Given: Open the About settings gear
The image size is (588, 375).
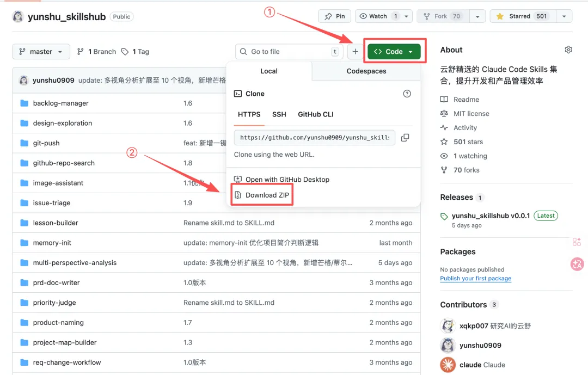Looking at the screenshot, I should pos(568,50).
